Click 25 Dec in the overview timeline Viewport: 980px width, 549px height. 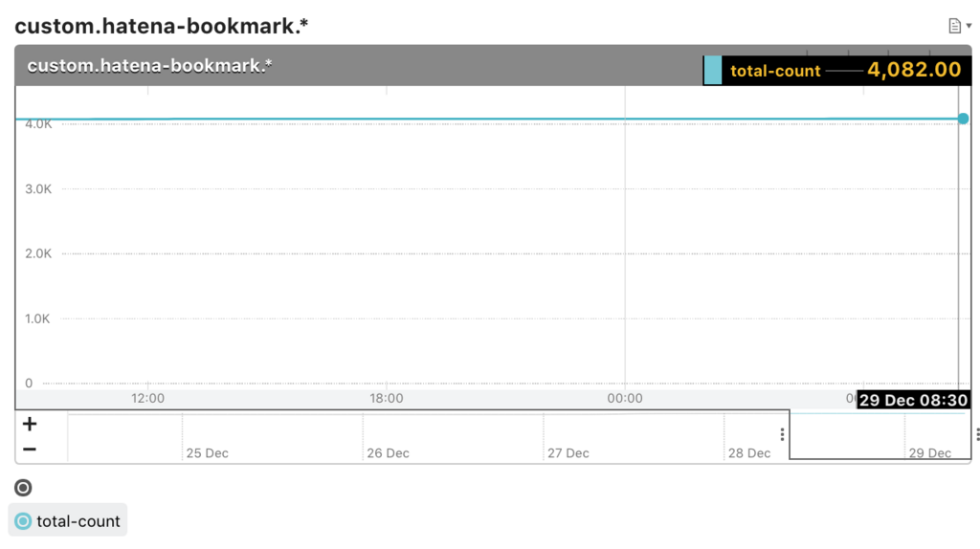207,453
